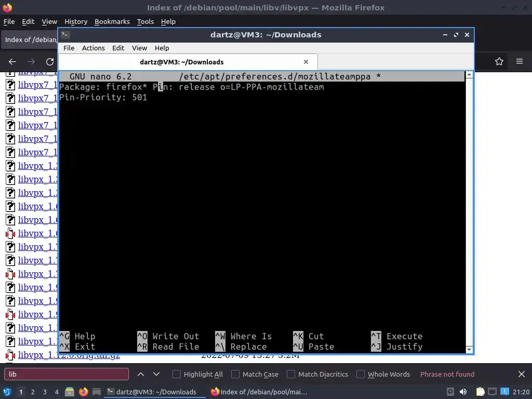Click the terminal window icon in title bar
The image size is (532, 399).
tap(65, 35)
